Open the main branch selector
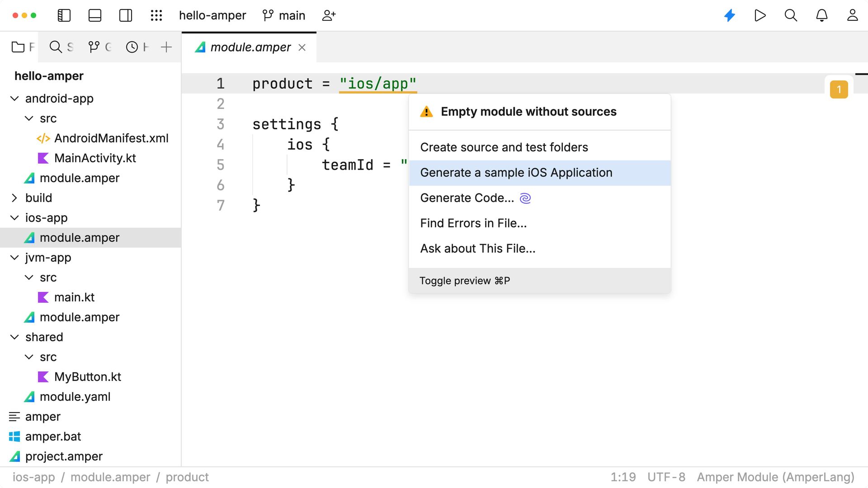The height and width of the screenshot is (488, 868). tap(284, 15)
